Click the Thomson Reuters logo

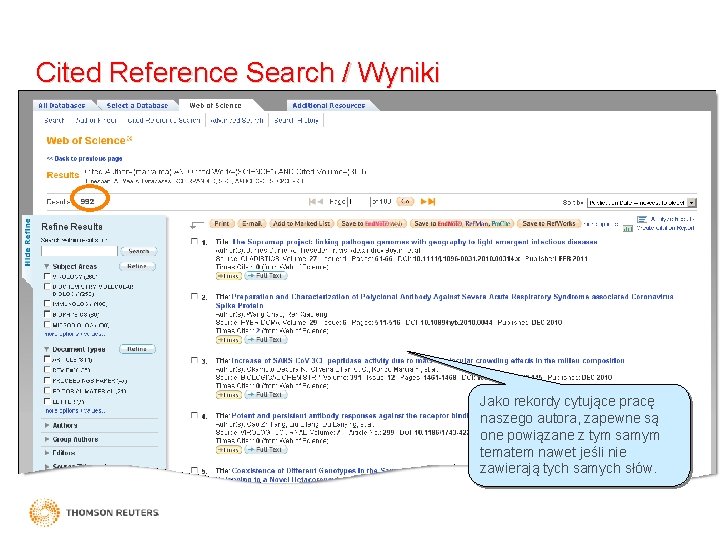pyautogui.click(x=94, y=512)
